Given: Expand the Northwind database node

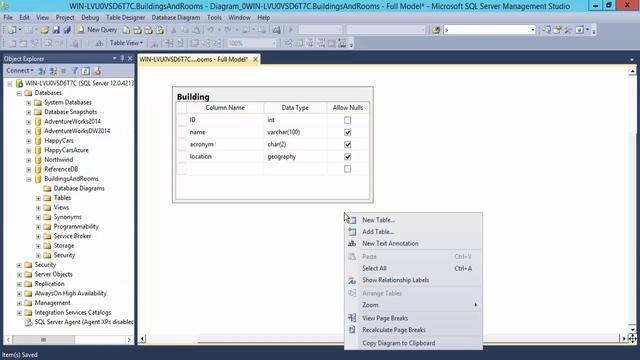Looking at the screenshot, I should coord(29,160).
